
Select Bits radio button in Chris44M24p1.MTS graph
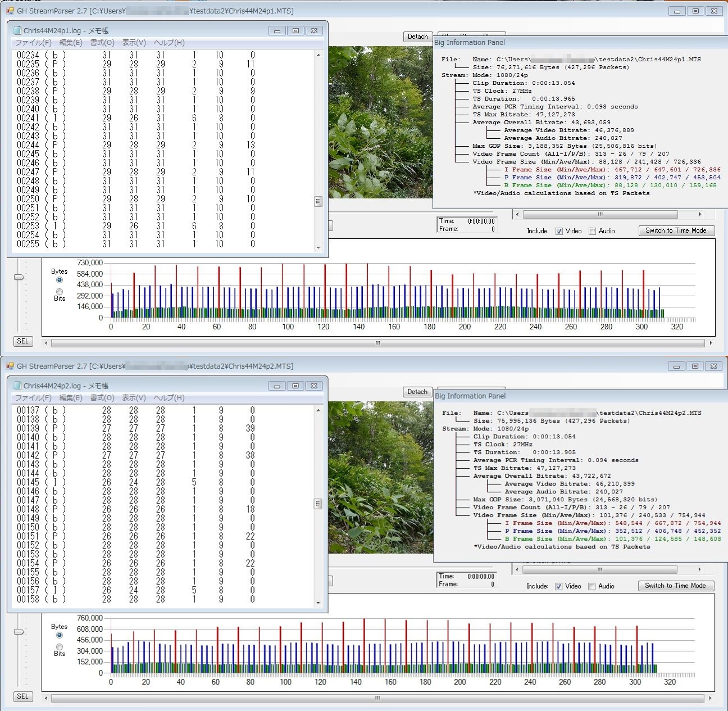point(60,291)
